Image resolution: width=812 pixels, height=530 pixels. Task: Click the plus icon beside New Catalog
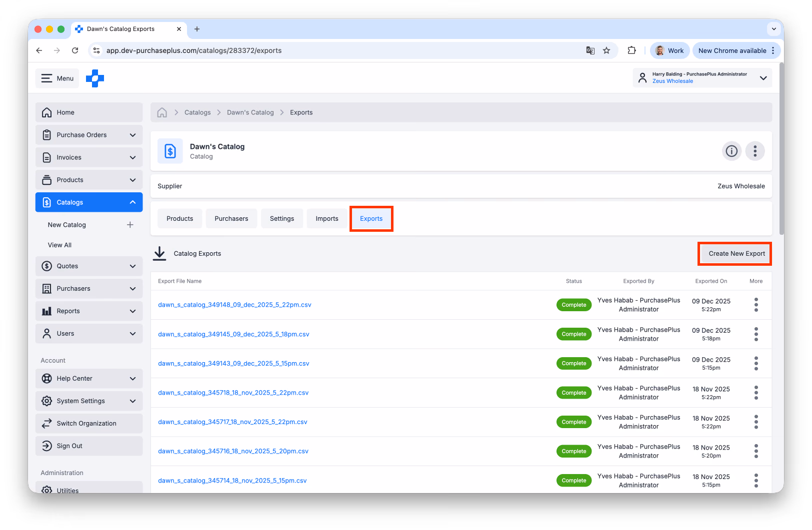pyautogui.click(x=130, y=225)
